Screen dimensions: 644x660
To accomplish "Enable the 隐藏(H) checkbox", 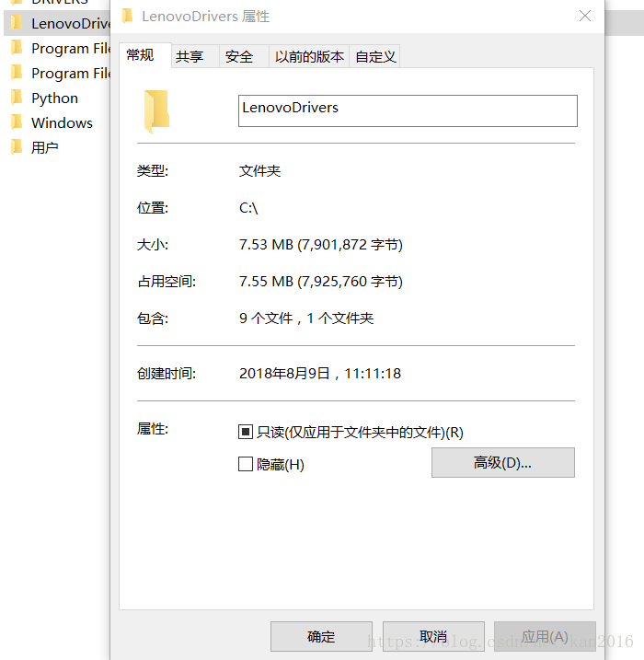I will tap(246, 464).
